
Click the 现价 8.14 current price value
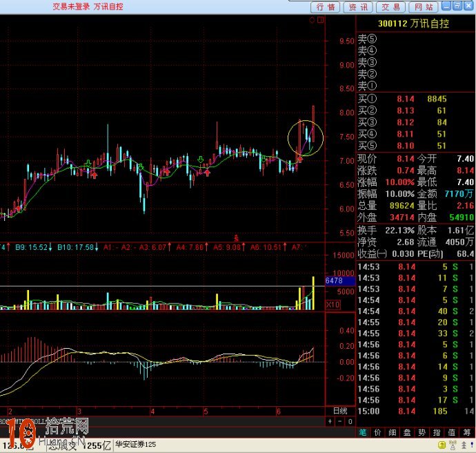point(406,159)
